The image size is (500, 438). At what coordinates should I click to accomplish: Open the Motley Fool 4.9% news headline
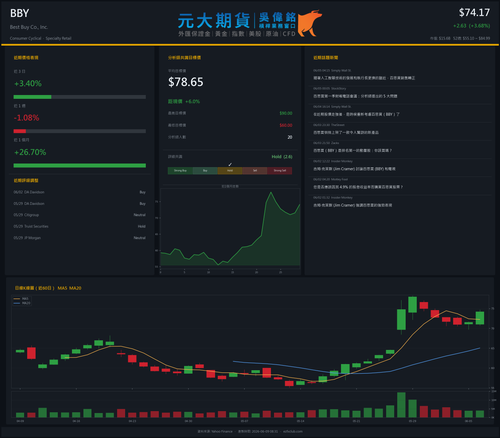tap(358, 187)
